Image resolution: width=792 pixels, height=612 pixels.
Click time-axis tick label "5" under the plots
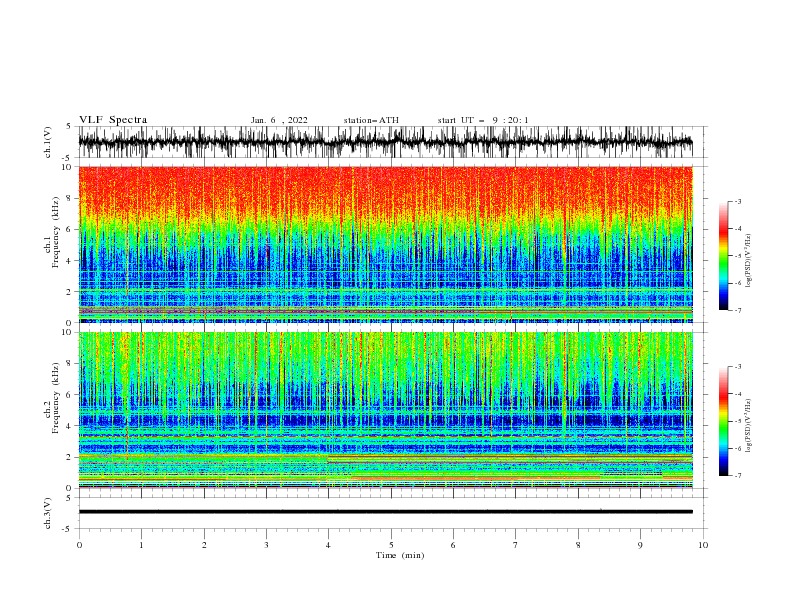tap(391, 545)
